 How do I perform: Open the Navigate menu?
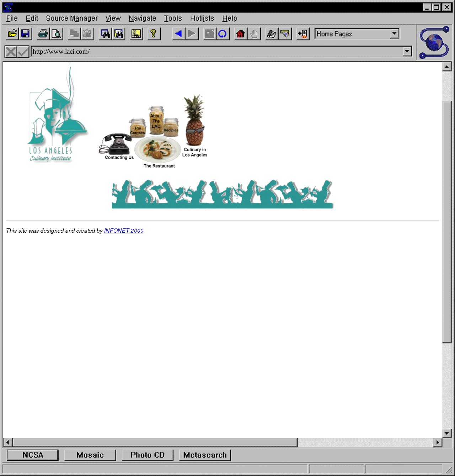142,18
